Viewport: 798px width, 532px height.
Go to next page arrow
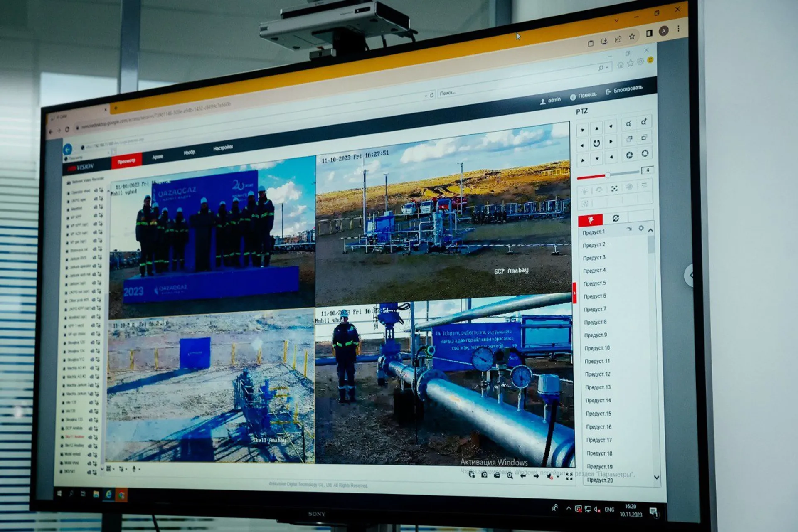(x=536, y=476)
